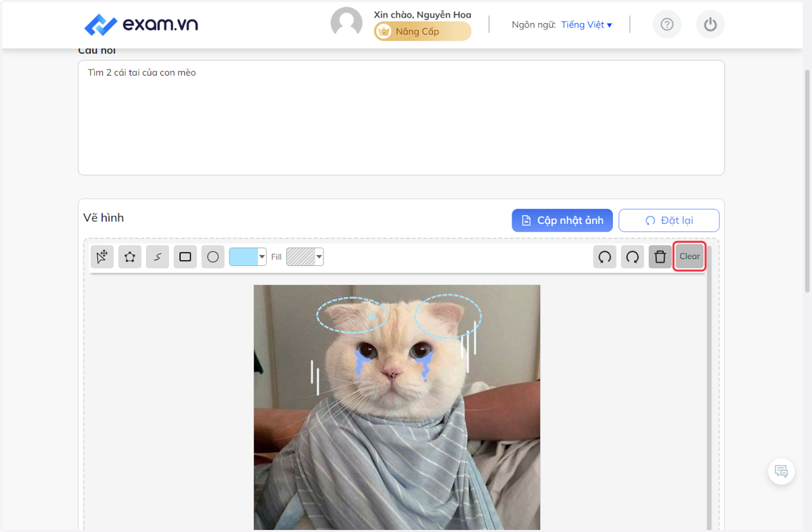This screenshot has width=812, height=532.
Task: Select the rectangle drawing tool
Action: pos(185,257)
